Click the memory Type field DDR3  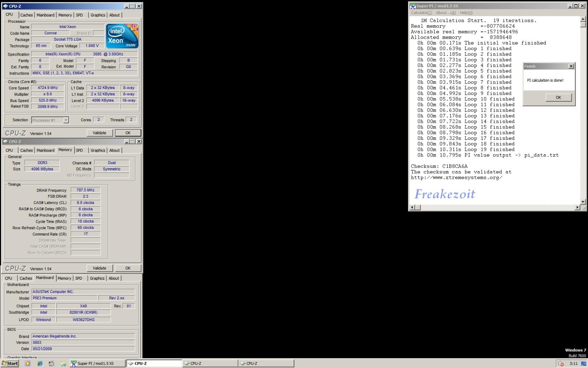[42, 163]
